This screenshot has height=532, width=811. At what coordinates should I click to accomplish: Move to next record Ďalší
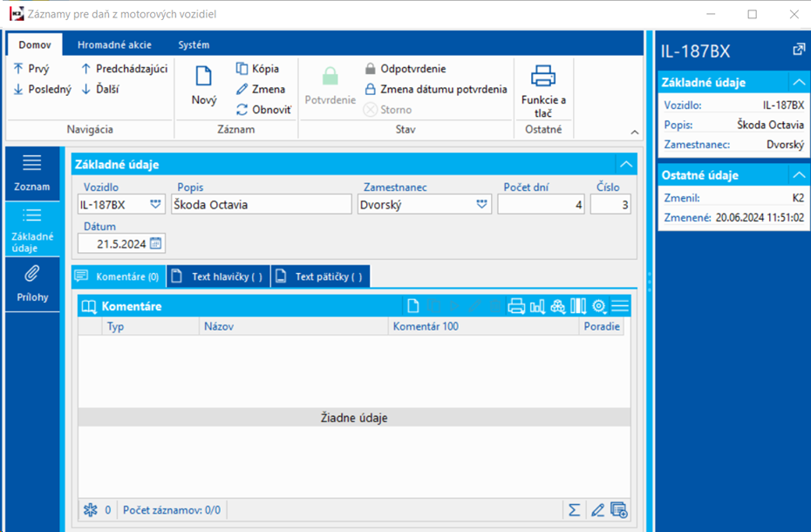pos(99,89)
